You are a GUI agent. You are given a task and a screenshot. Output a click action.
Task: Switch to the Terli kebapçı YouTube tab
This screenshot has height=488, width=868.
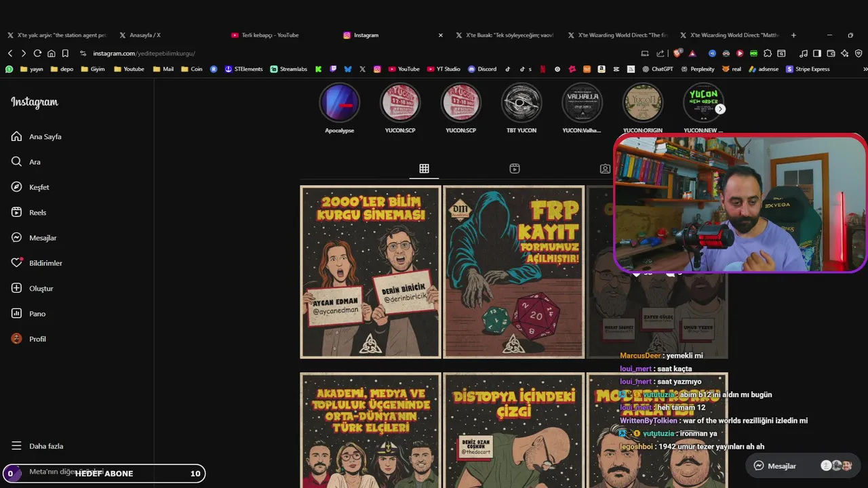click(270, 35)
